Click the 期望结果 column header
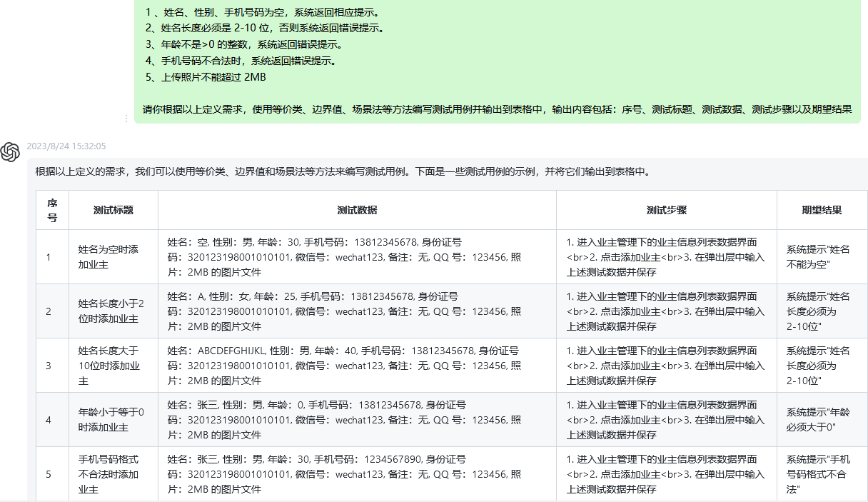 click(819, 209)
